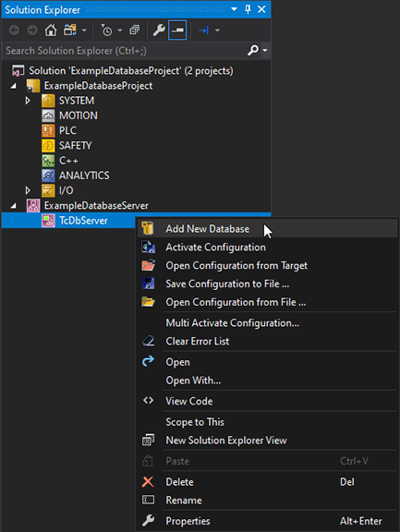Select the MOTION tree label

79,115
